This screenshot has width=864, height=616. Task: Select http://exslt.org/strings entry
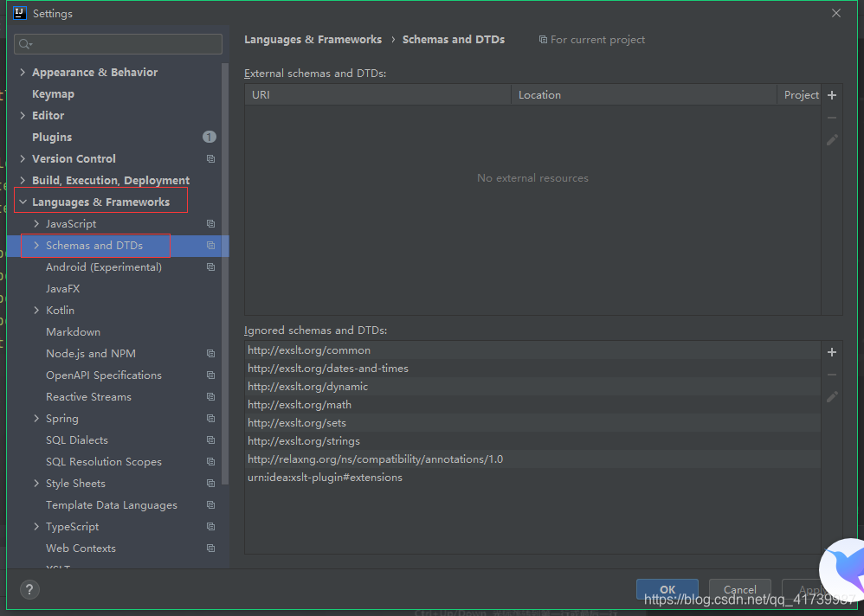532,441
